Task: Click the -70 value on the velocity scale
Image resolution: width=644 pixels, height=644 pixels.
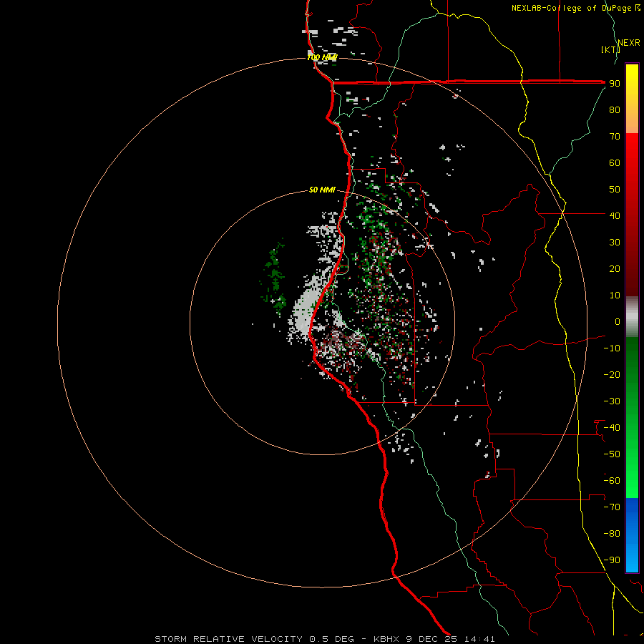Action: 612,507
